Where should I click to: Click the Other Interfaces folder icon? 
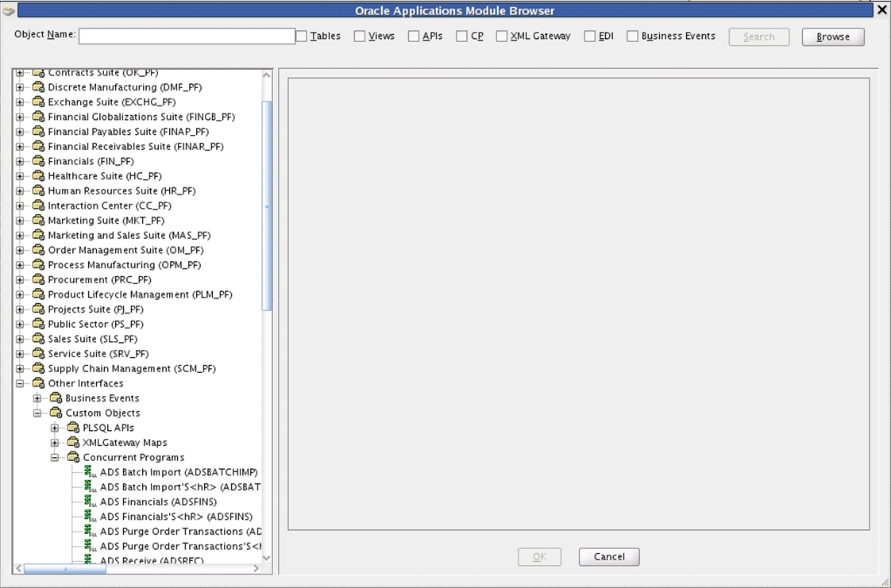(x=38, y=382)
